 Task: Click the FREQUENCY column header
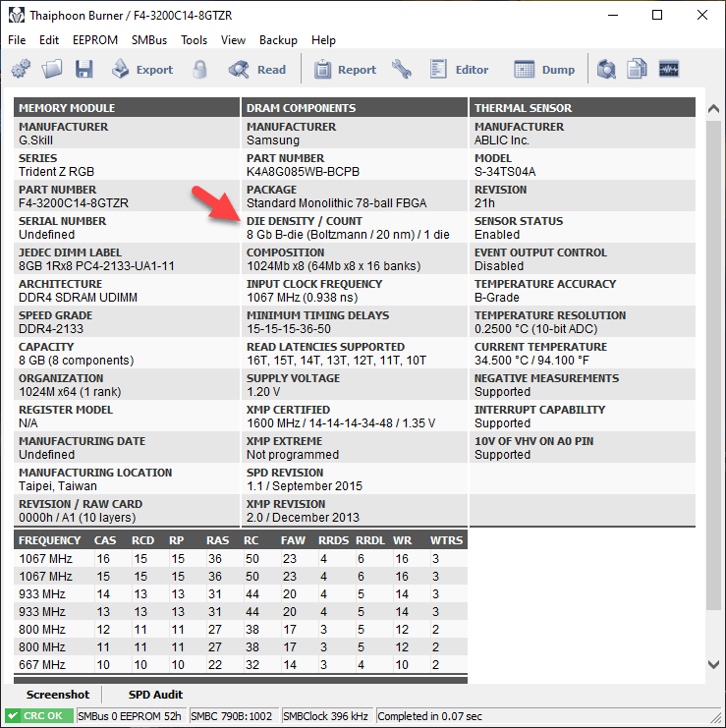[x=50, y=541]
